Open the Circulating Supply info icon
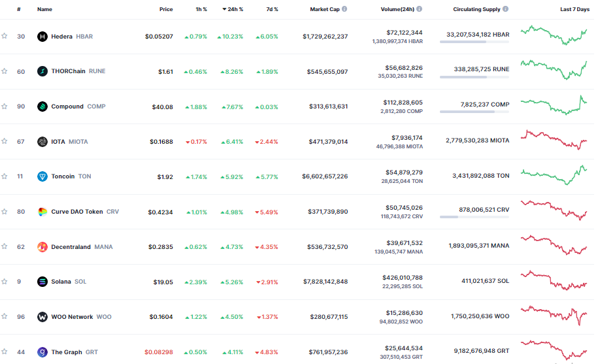 click(x=505, y=8)
